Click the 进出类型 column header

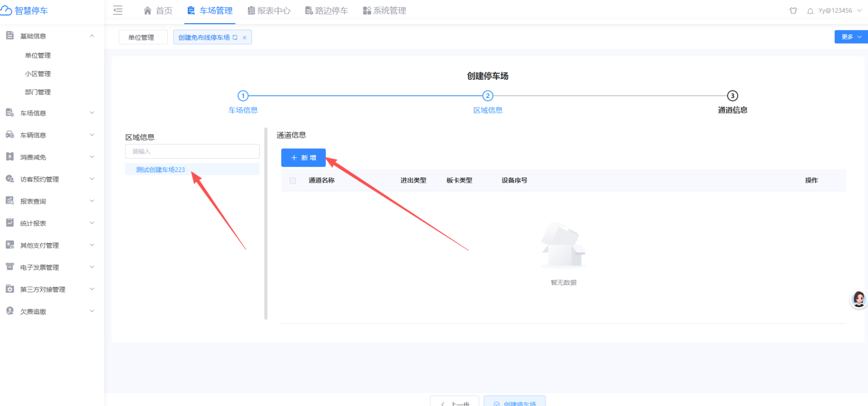[x=413, y=180]
